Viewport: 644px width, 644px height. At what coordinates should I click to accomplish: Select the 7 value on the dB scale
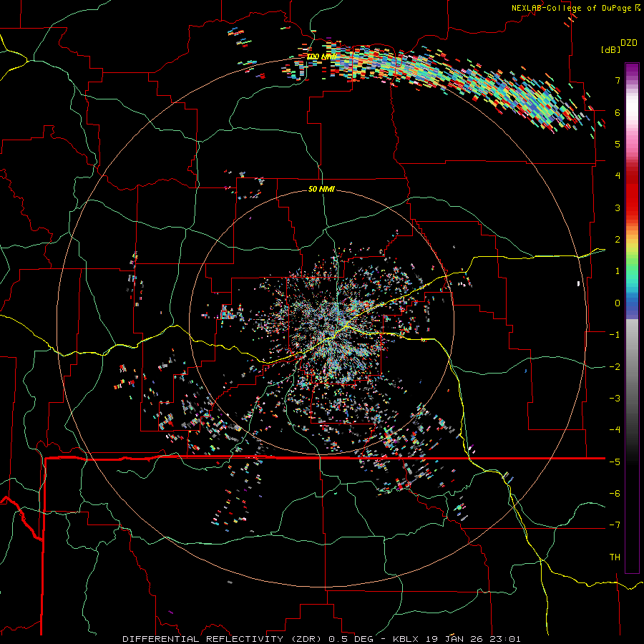tap(618, 80)
